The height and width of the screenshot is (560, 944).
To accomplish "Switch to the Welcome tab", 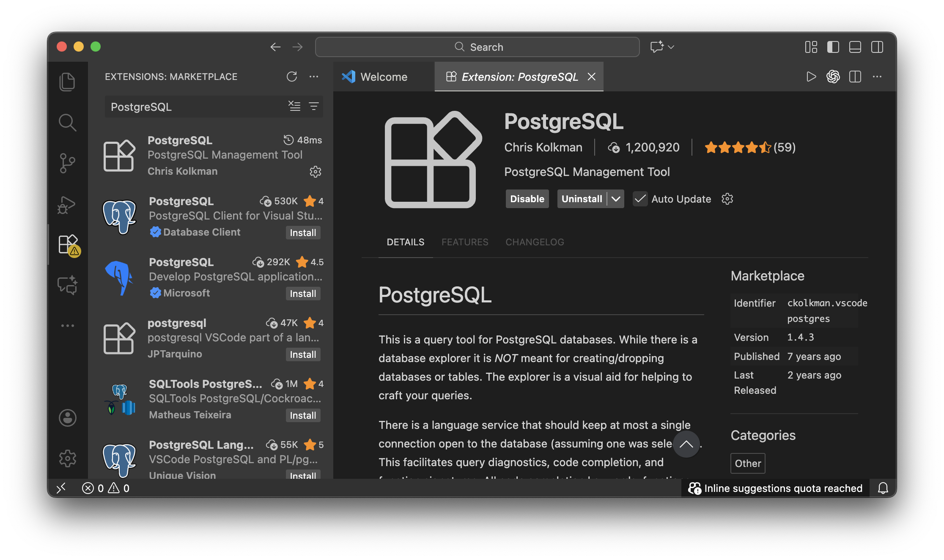I will point(383,77).
